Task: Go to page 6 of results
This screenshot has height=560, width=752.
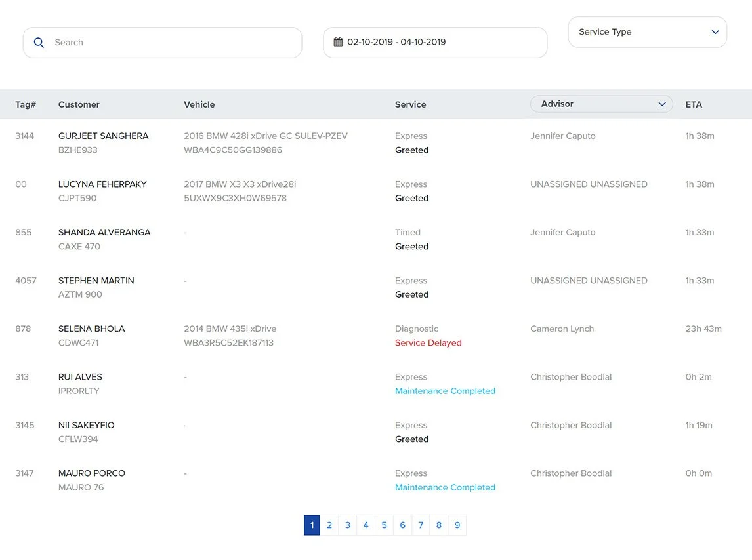Action: tap(402, 525)
